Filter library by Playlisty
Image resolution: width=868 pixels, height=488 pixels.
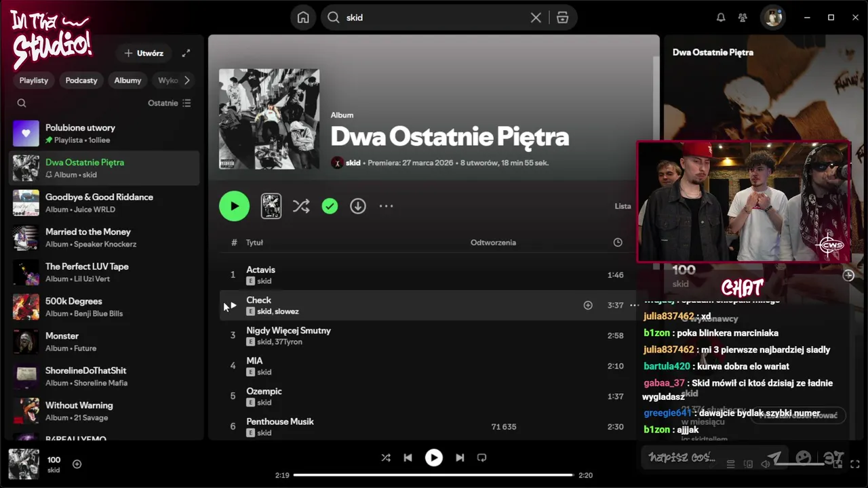pyautogui.click(x=34, y=80)
